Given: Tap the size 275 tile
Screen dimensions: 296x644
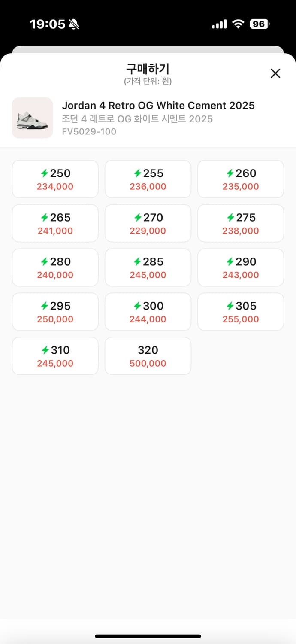Looking at the screenshot, I should pos(241,223).
